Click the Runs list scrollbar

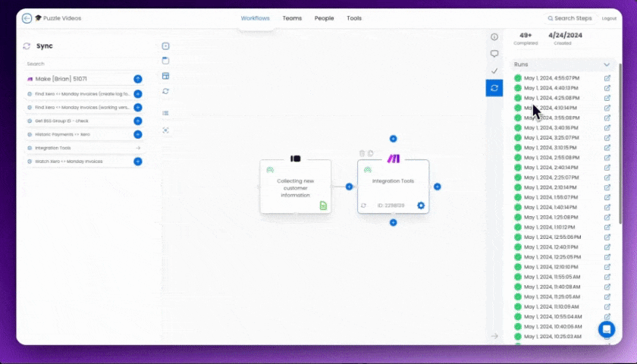tap(620, 143)
